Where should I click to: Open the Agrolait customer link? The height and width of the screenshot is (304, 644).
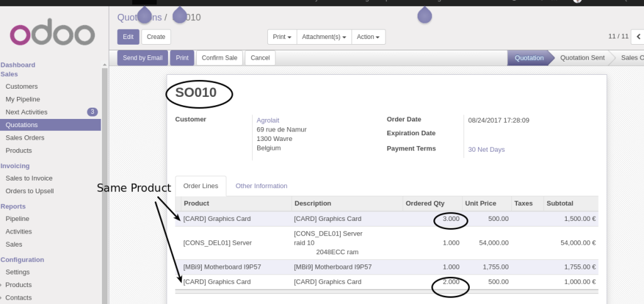269,120
